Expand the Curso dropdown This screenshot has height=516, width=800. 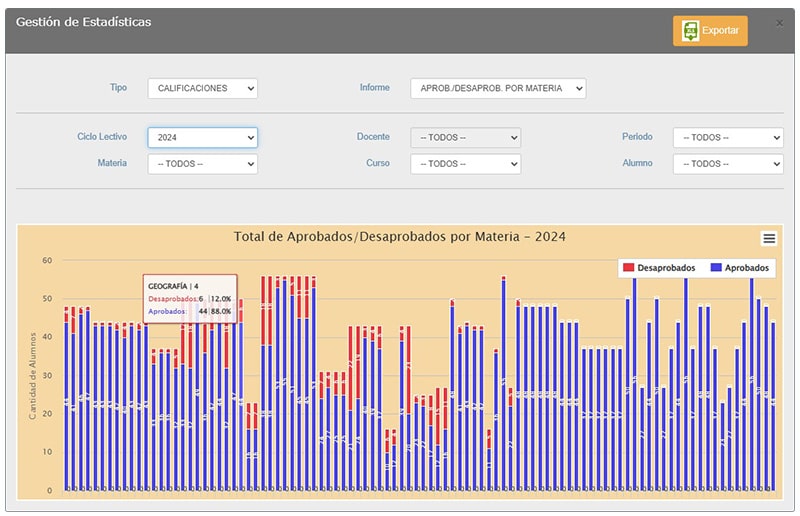(x=465, y=164)
